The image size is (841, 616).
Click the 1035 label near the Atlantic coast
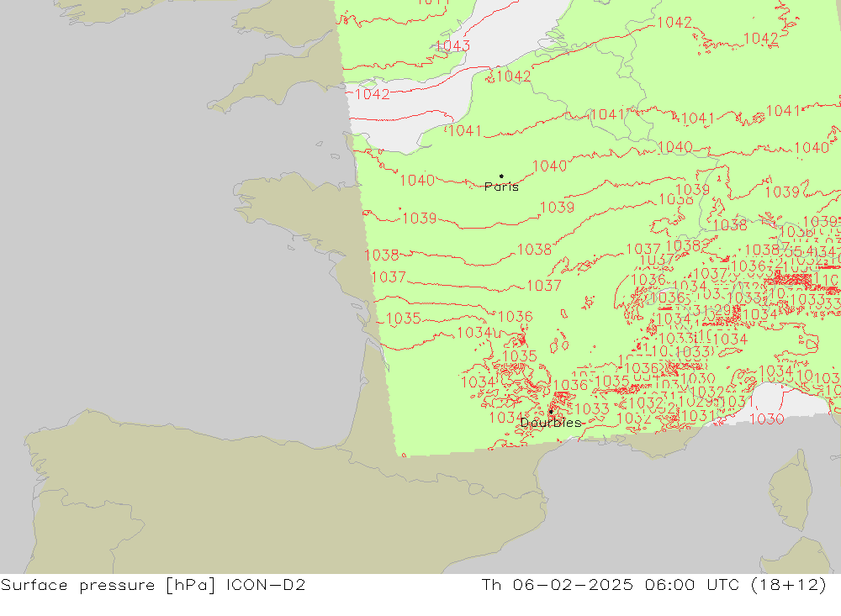click(x=404, y=318)
